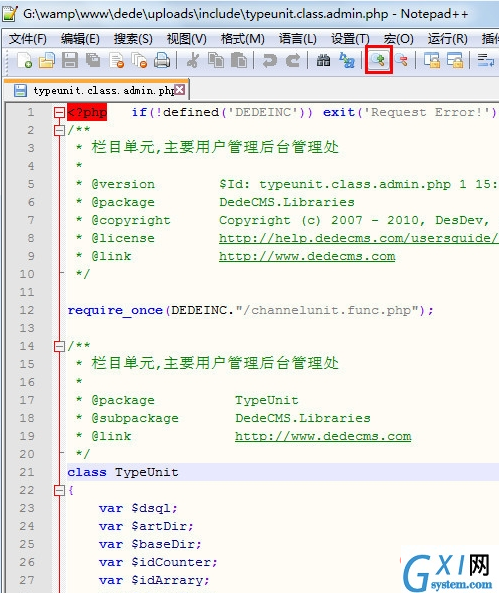Click the require_once keyword on line 12

tap(115, 310)
